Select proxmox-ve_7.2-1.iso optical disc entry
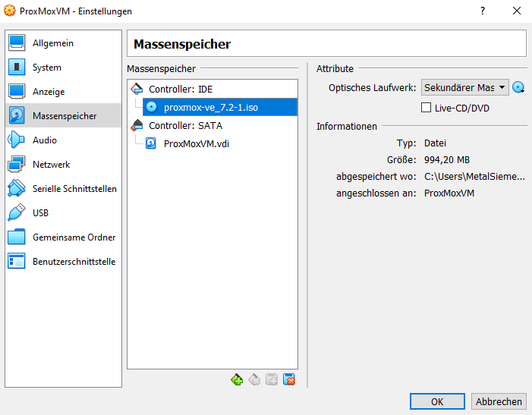This screenshot has height=415, width=532. (220, 107)
